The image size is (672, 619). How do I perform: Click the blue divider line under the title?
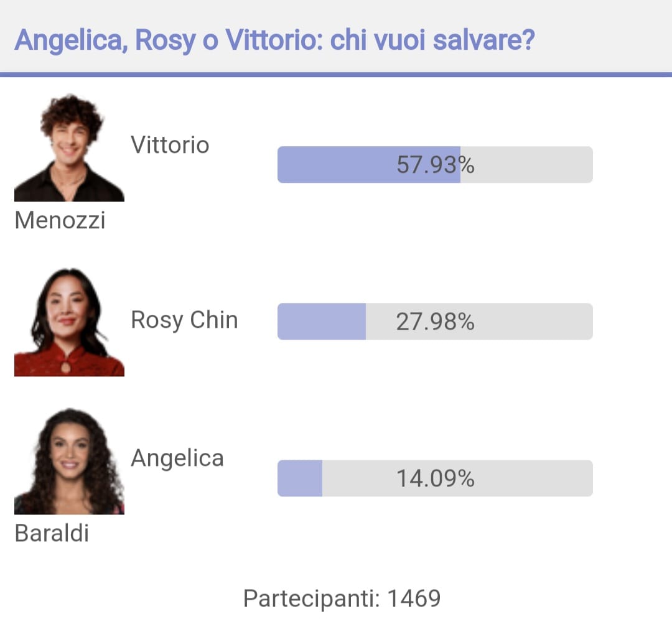336,75
